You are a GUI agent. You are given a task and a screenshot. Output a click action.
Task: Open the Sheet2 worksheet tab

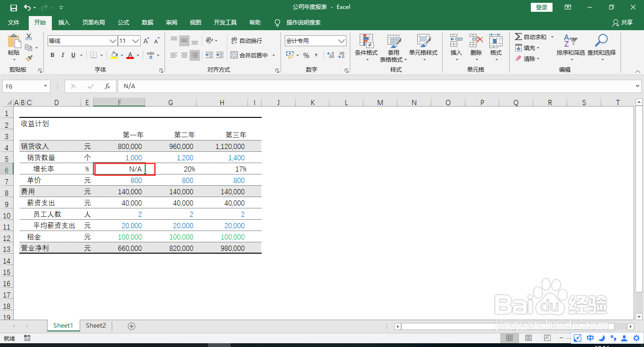click(96, 325)
